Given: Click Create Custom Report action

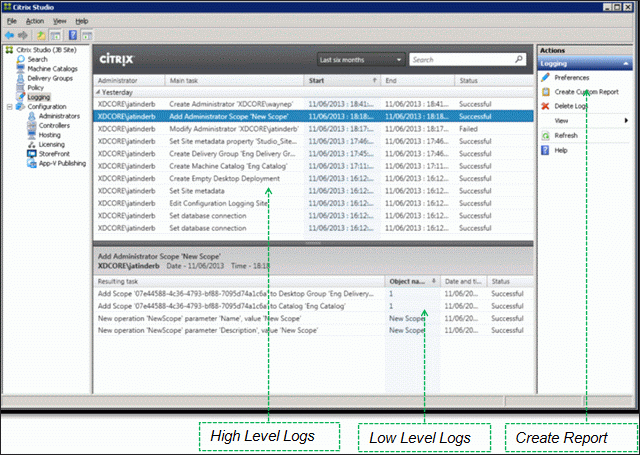Looking at the screenshot, I should click(x=587, y=92).
